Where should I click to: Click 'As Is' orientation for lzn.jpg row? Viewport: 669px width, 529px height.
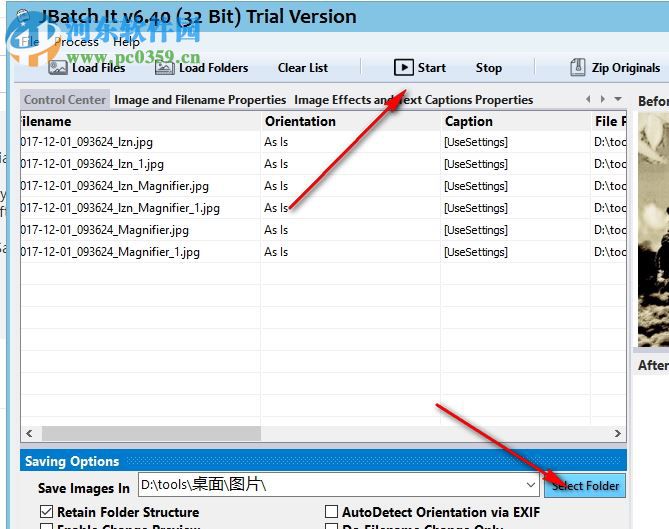(276, 142)
